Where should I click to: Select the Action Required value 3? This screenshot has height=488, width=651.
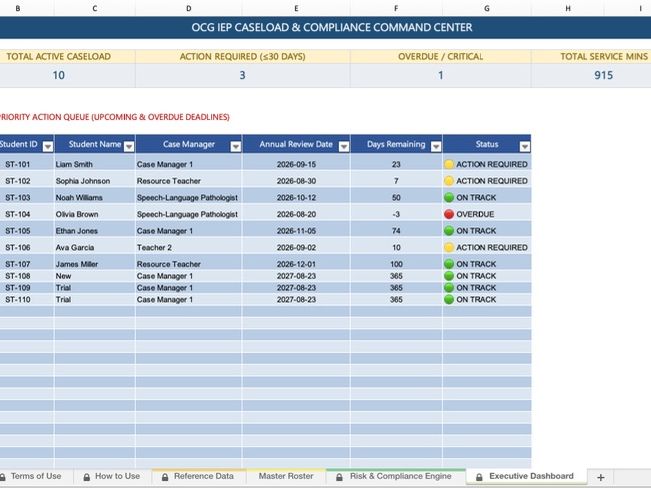(x=242, y=75)
